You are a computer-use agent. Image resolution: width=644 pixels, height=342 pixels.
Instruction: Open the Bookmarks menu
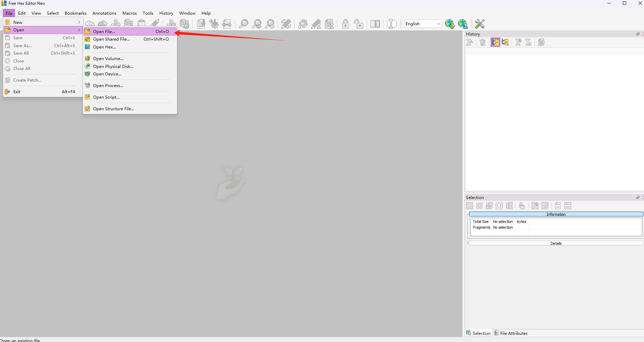[x=75, y=13]
